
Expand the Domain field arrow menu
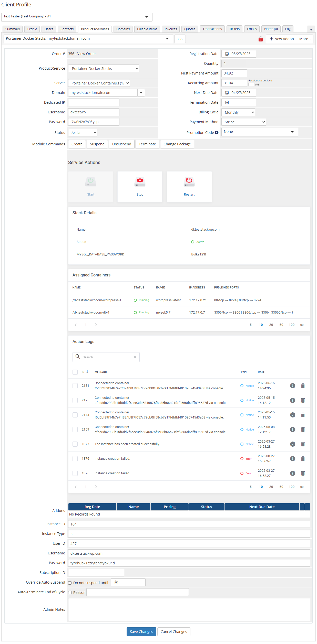[x=141, y=93]
